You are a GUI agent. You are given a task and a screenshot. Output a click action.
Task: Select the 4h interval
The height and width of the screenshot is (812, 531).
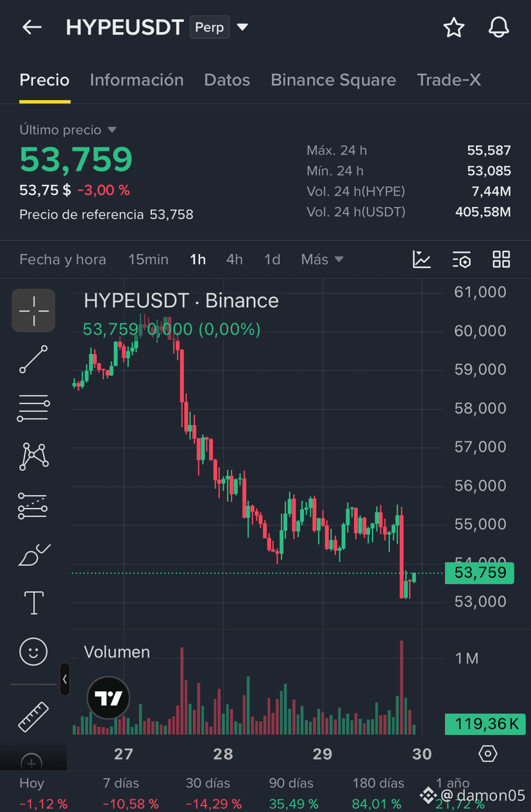[235, 260]
